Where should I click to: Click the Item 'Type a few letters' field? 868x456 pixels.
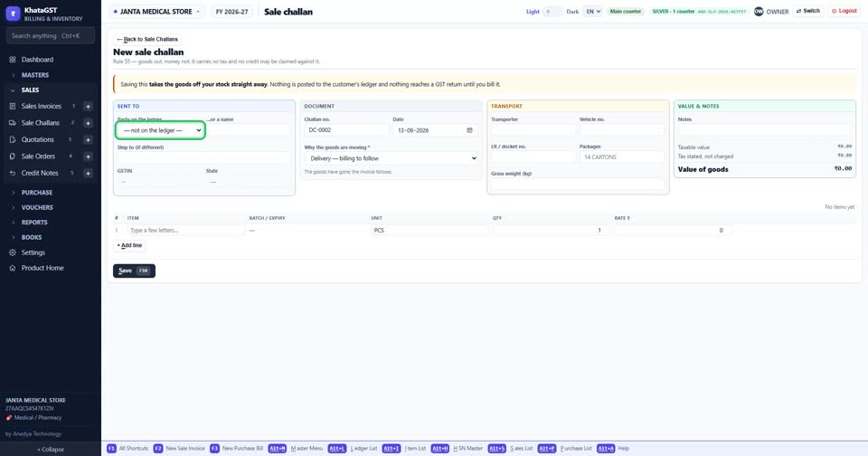pos(186,230)
